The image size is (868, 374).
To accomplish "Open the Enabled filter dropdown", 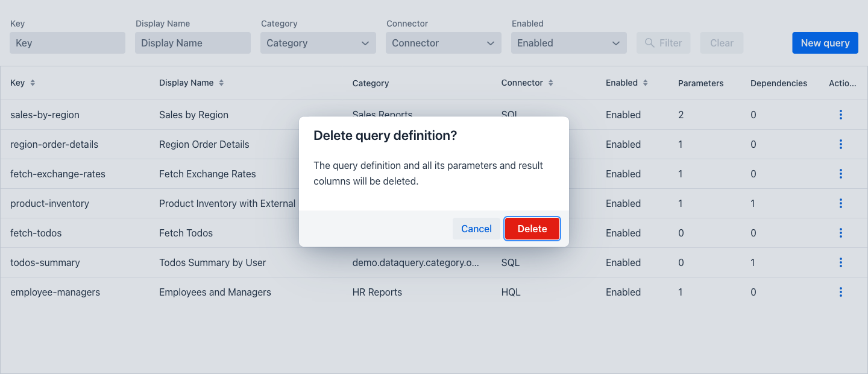I will [x=569, y=43].
